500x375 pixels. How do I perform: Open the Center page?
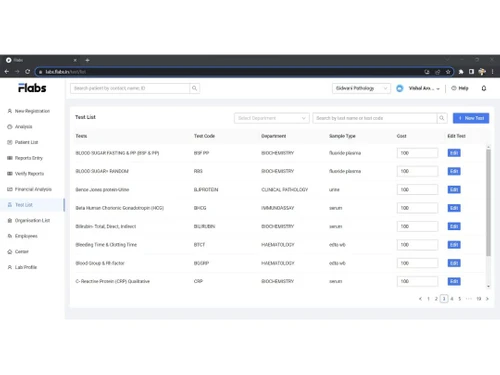[x=18, y=252]
